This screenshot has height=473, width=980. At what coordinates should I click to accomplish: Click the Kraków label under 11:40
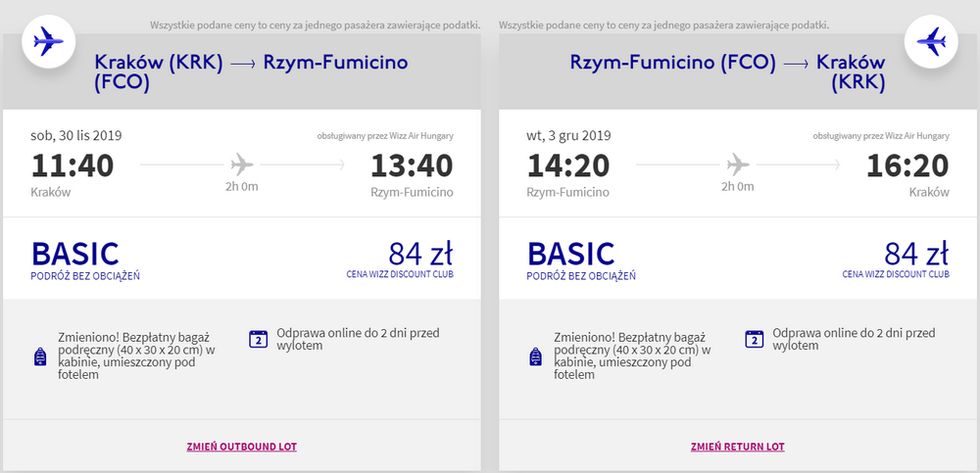click(51, 193)
